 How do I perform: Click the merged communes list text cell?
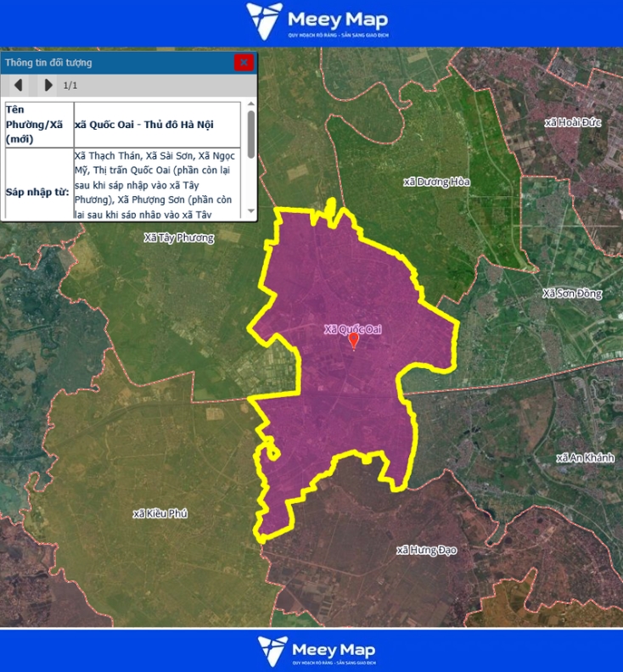(157, 184)
